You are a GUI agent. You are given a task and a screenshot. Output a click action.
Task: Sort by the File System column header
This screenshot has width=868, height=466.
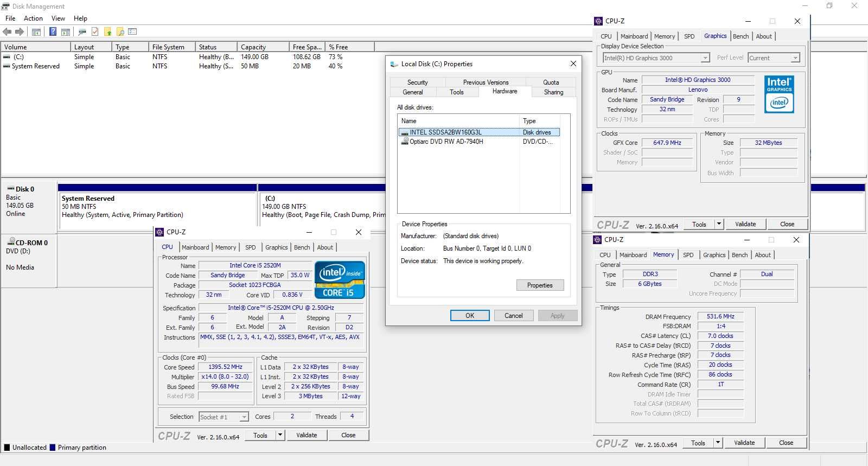[172, 47]
